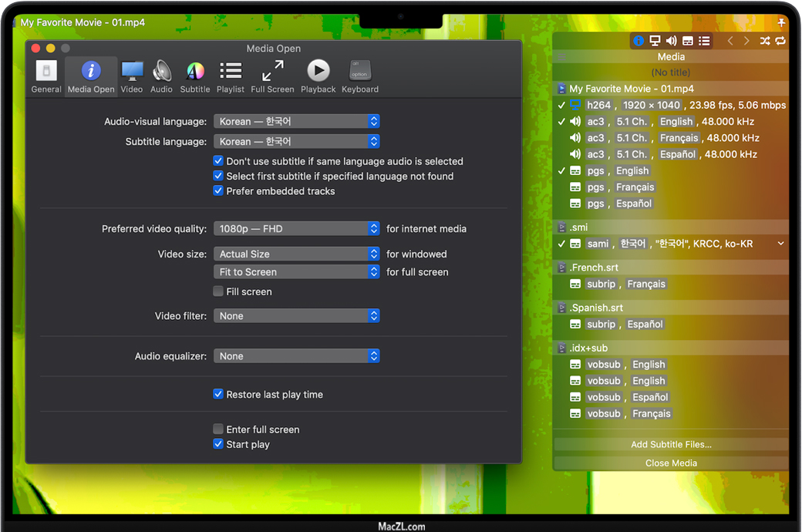Pin the side panel with pin icon
802x532 pixels.
coord(781,22)
